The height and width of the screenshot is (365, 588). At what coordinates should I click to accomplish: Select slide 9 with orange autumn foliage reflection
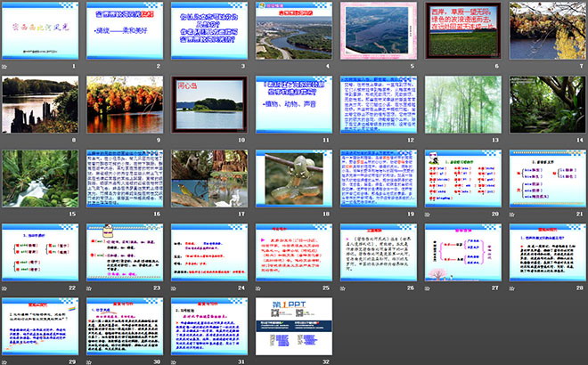coord(125,104)
